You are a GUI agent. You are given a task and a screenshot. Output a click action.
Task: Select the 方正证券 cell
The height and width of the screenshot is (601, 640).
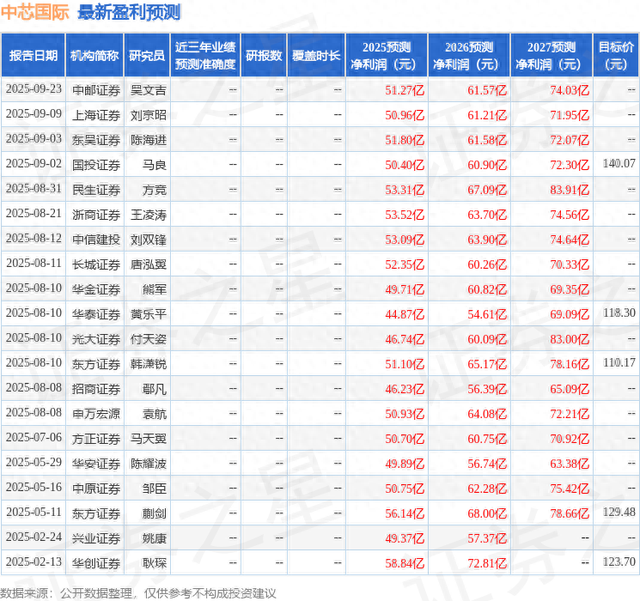coord(96,439)
